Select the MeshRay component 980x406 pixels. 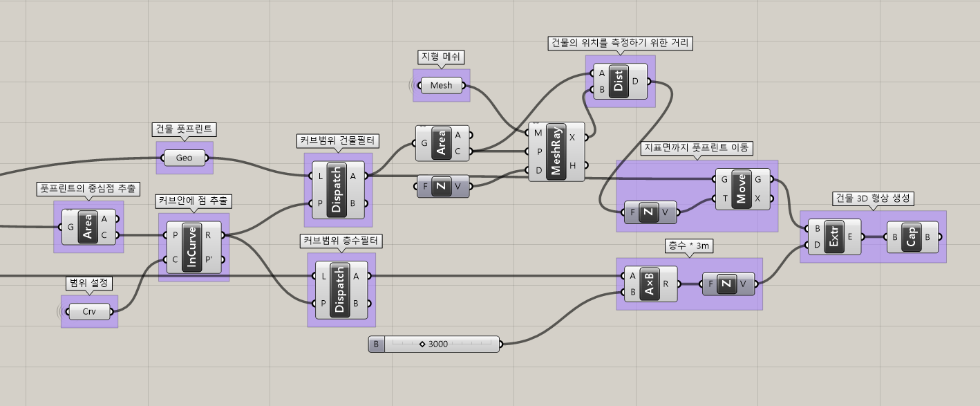[x=554, y=152]
